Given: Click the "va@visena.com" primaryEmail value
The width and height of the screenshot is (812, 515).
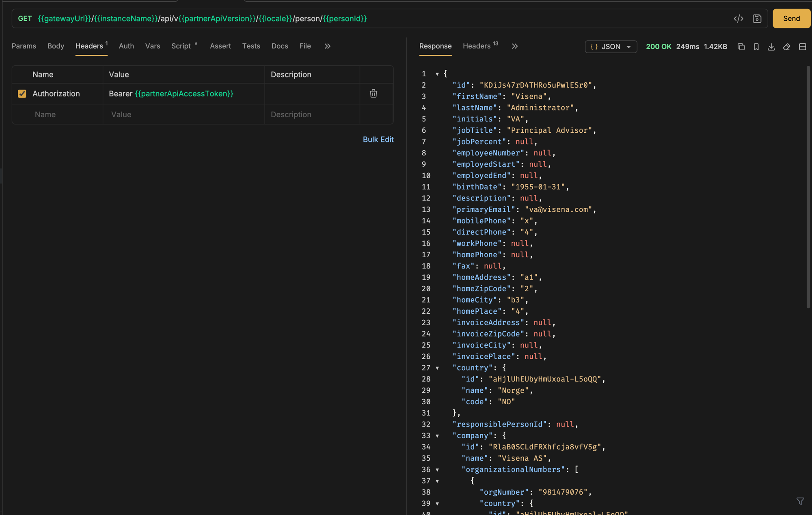Looking at the screenshot, I should click(558, 209).
